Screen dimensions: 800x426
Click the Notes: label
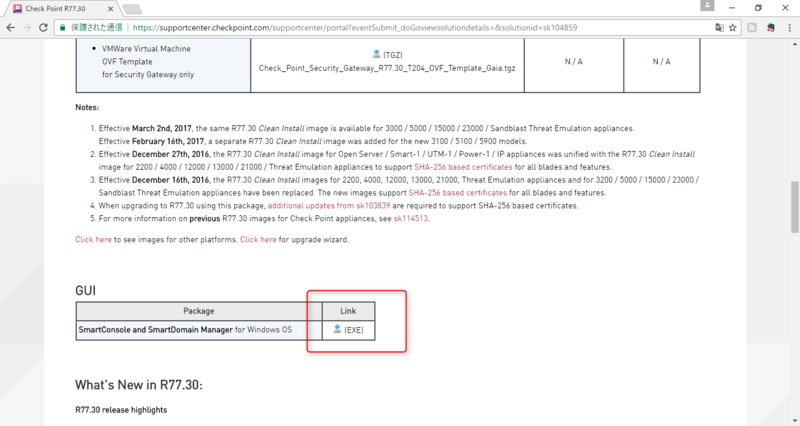point(87,107)
